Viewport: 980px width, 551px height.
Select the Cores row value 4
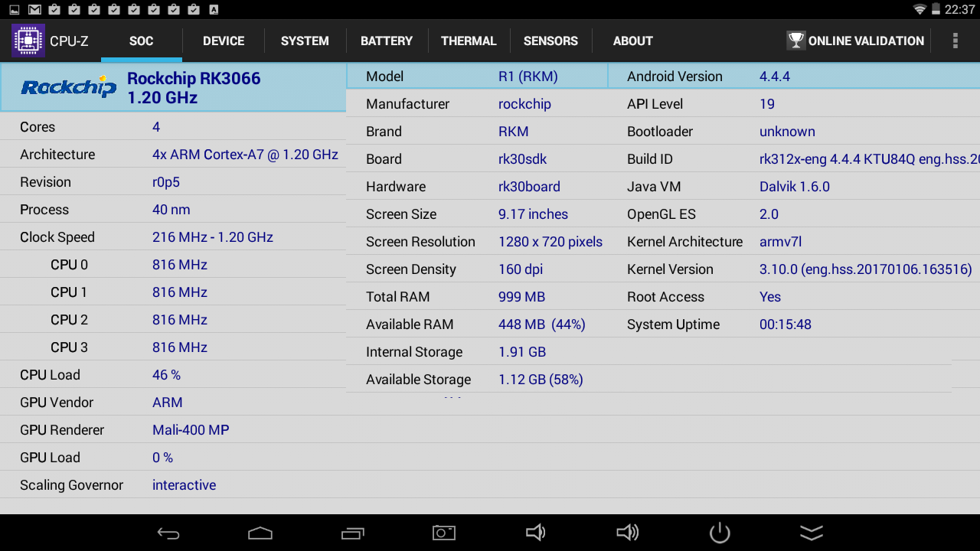(156, 127)
